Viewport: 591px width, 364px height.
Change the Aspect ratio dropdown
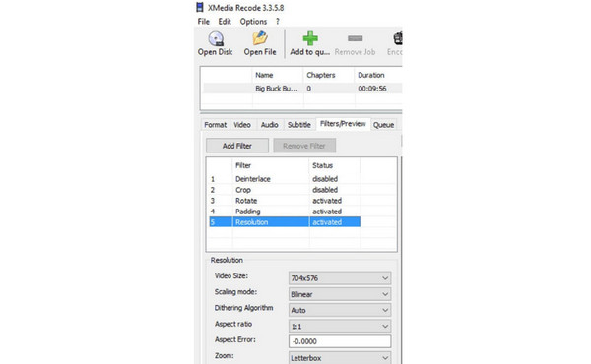click(340, 326)
